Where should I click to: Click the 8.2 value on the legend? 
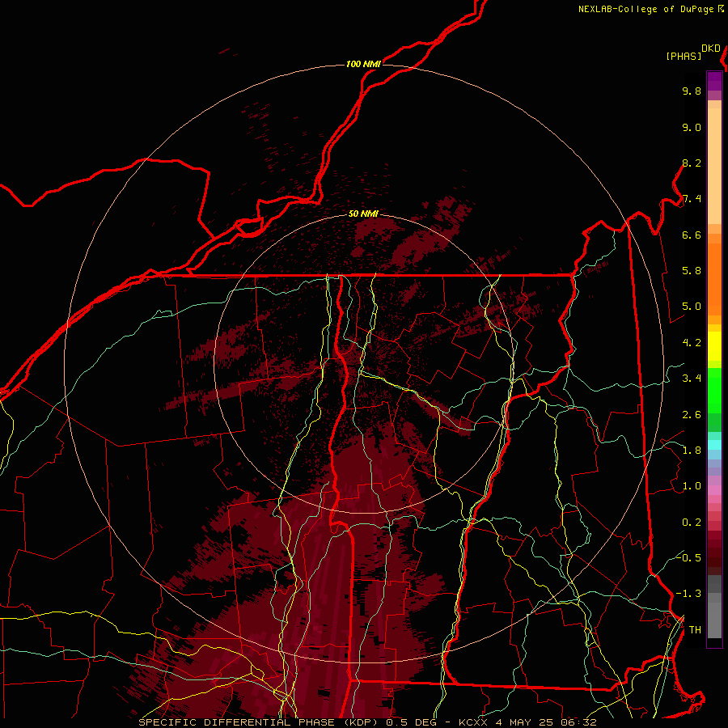click(692, 163)
